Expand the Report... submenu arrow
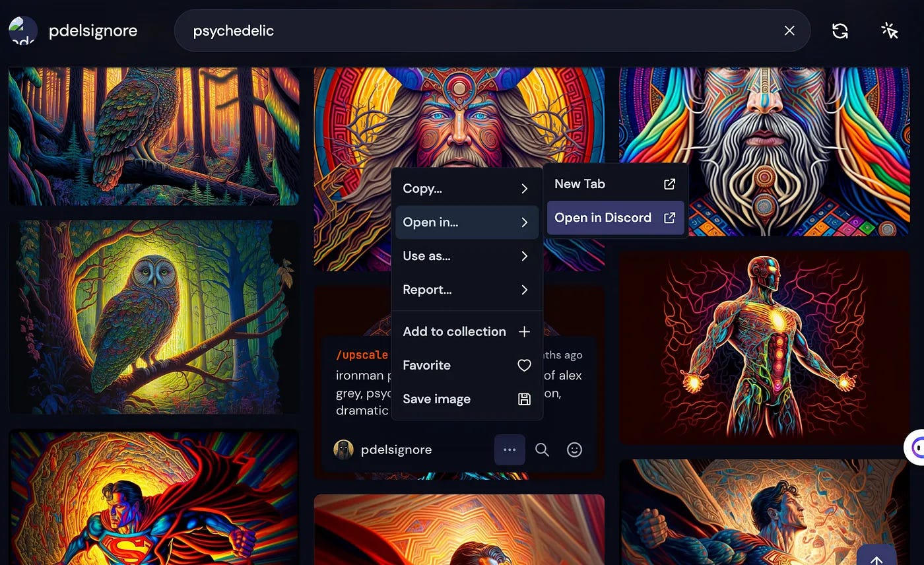924x565 pixels. pos(524,290)
